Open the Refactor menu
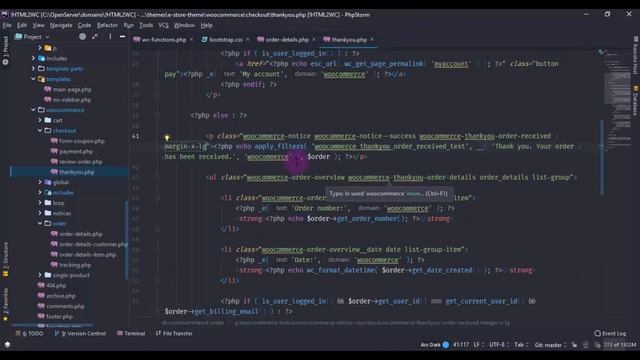The image size is (640, 360). click(x=107, y=25)
